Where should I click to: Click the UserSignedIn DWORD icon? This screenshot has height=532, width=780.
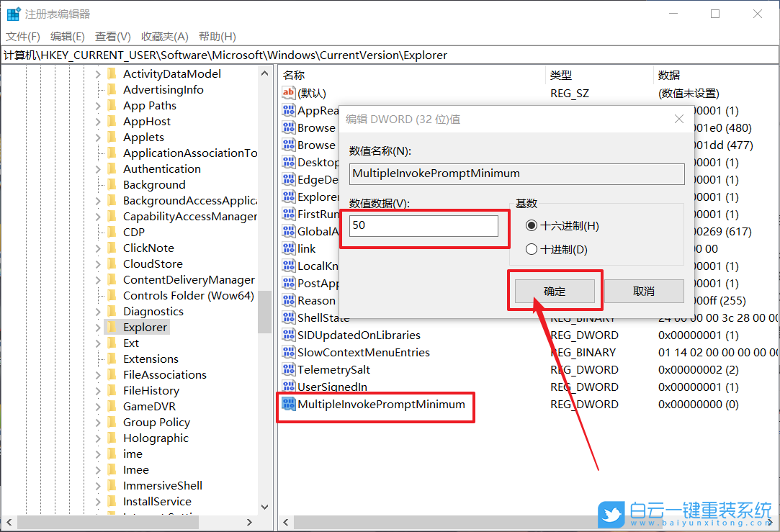point(288,387)
